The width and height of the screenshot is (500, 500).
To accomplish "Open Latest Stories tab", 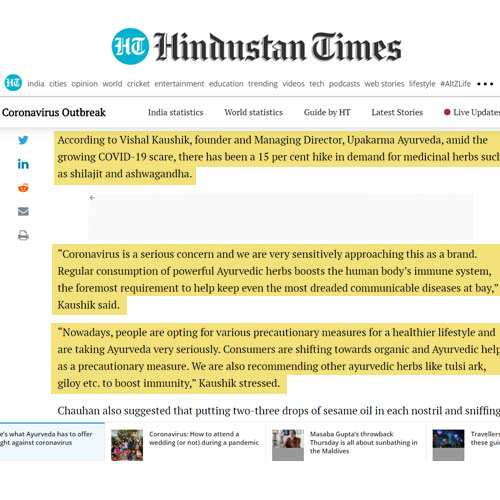I will pyautogui.click(x=397, y=112).
